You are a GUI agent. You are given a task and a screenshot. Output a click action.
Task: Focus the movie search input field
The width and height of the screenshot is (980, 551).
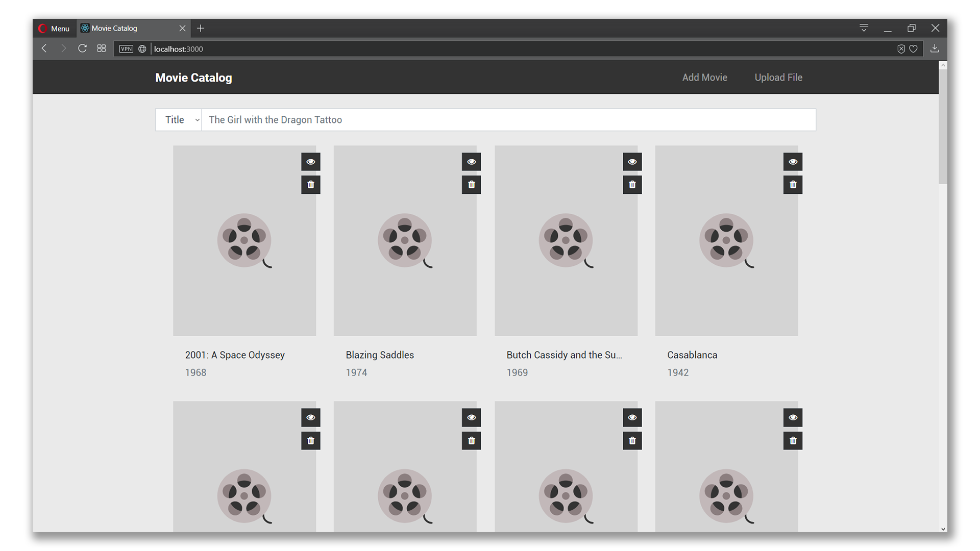508,120
